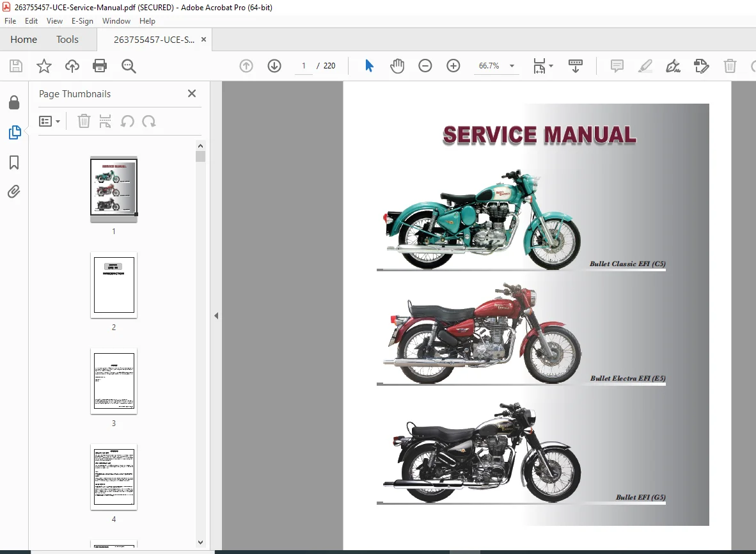Viewport: 756px width, 554px height.
Task: Open the Help menu
Action: coord(147,21)
